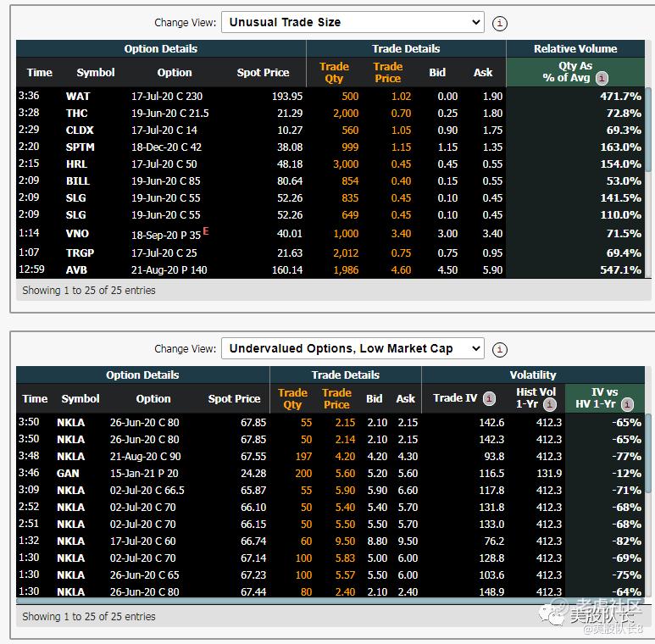Sort top table by Spot Price header
655x644 pixels.
(263, 73)
